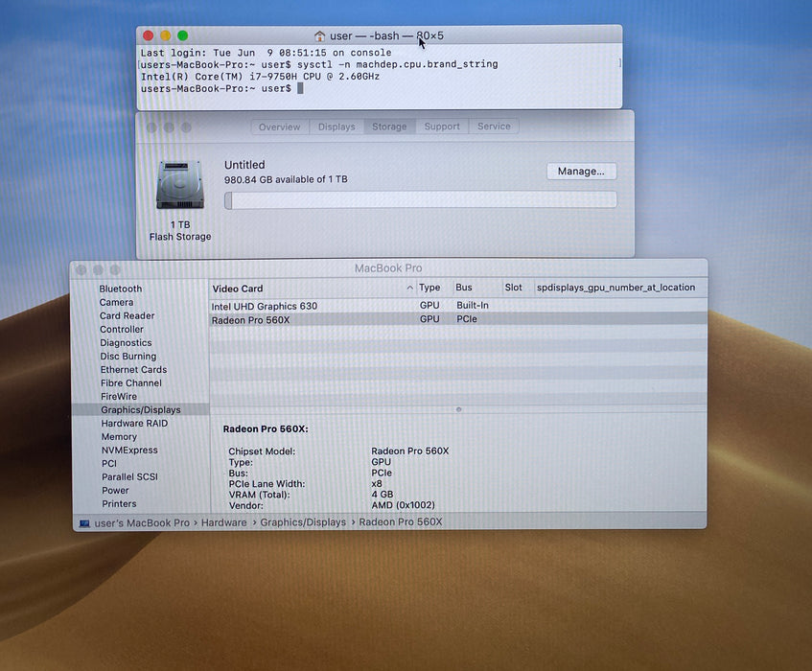
Task: Select NVMExpress in the sidebar
Action: [x=129, y=451]
